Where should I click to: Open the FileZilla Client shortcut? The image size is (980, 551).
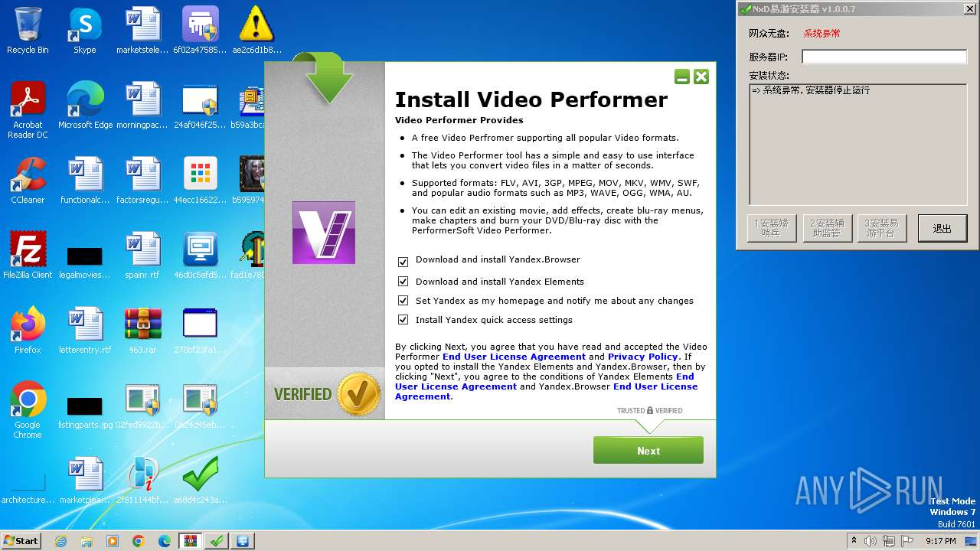[28, 256]
